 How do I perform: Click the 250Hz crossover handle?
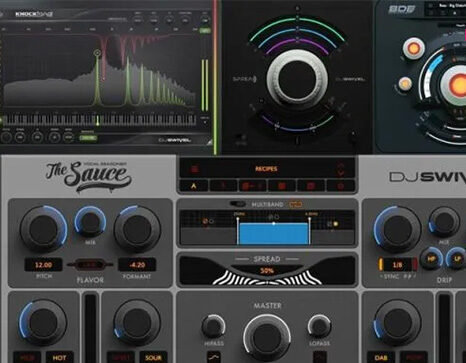tap(238, 219)
